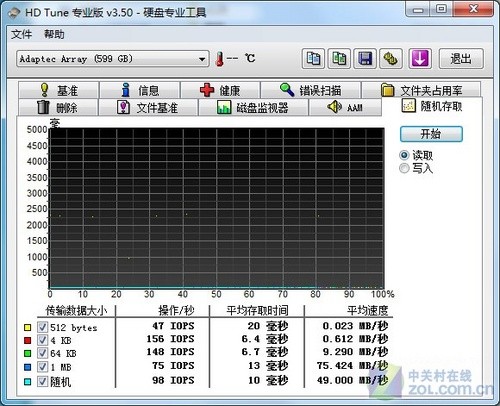Open the 健康 health tab
Viewport: 500px width, 406px height.
coord(220,90)
